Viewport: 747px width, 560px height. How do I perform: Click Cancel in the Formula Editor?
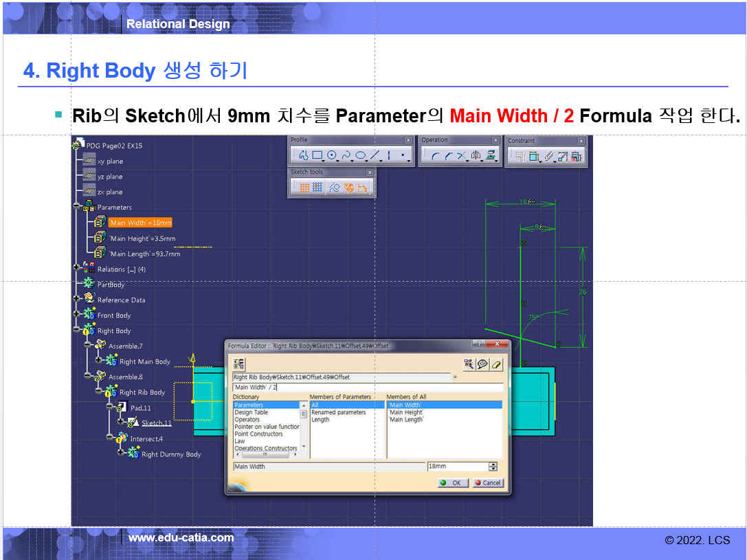488,483
